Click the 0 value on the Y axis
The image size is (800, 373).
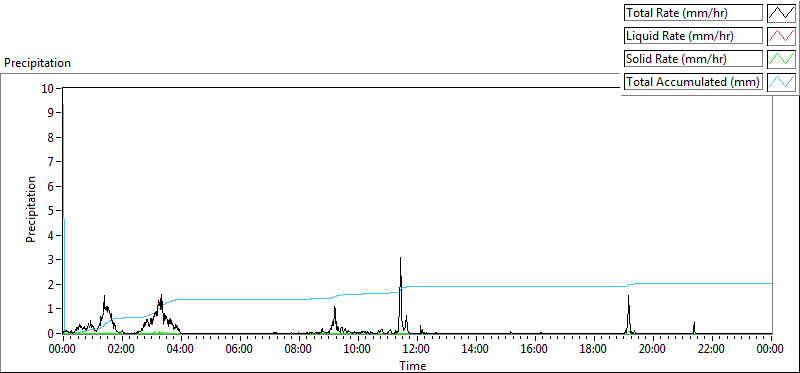pyautogui.click(x=51, y=333)
